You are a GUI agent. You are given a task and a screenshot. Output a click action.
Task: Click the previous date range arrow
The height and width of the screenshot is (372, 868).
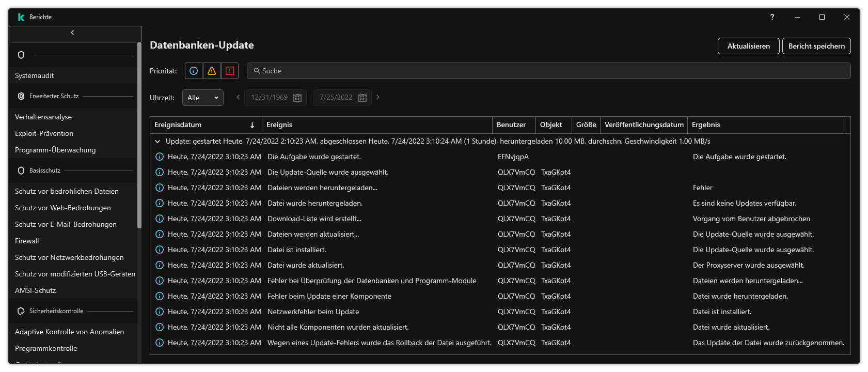(238, 97)
